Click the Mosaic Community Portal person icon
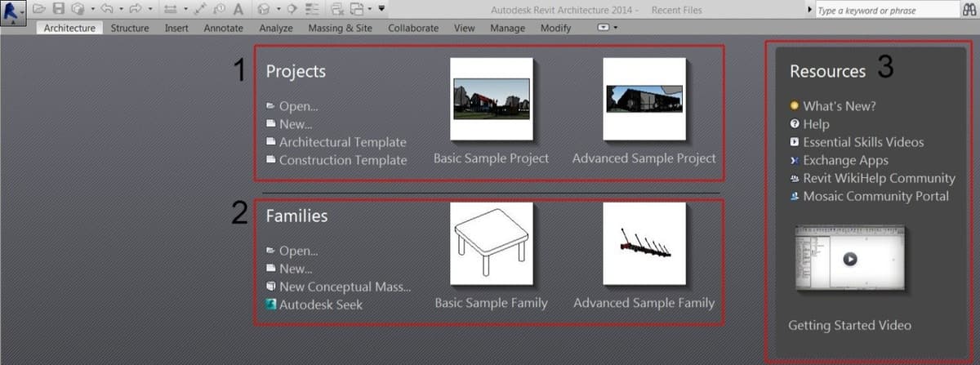The width and height of the screenshot is (980, 365). (x=794, y=196)
